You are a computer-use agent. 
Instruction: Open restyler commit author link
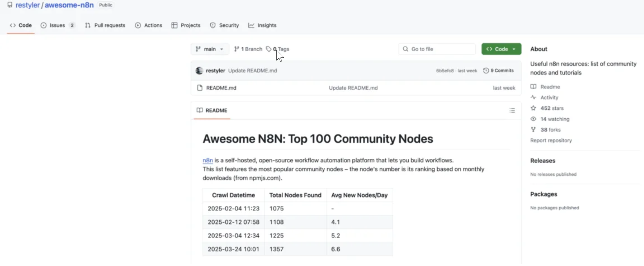[216, 71]
